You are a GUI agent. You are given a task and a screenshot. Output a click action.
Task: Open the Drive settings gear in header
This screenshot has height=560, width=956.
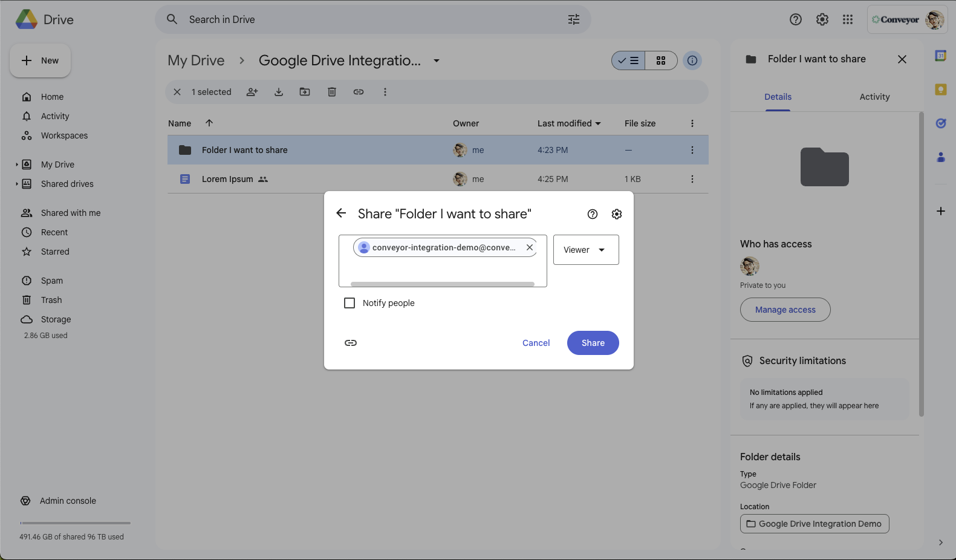[822, 19]
